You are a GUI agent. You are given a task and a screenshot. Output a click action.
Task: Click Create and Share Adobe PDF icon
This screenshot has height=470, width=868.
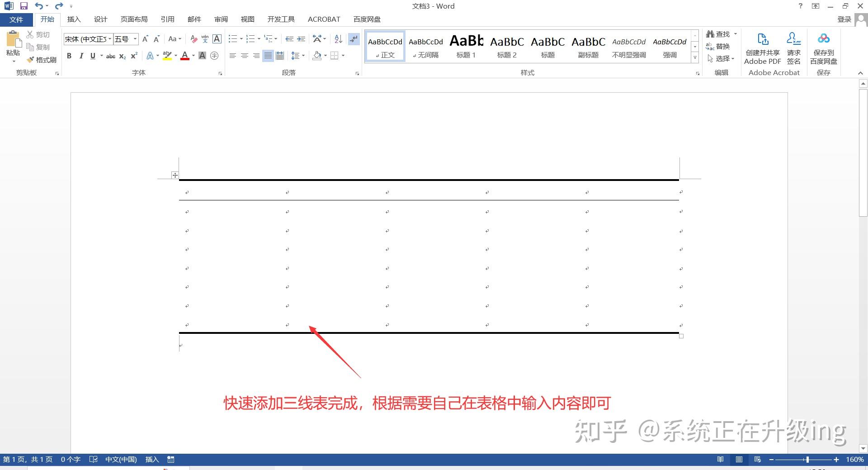tap(762, 39)
